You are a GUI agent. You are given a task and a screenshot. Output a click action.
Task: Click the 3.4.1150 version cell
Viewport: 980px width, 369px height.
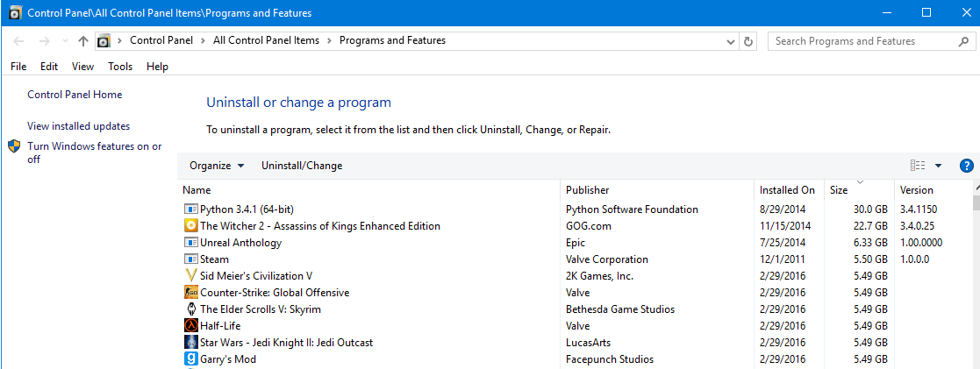click(918, 209)
